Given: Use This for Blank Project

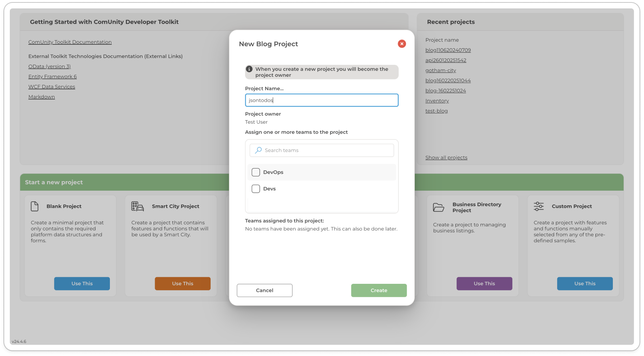Looking at the screenshot, I should click(82, 283).
